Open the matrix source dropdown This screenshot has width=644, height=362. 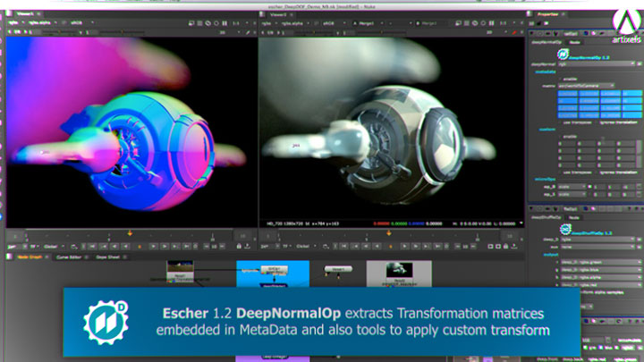pos(586,86)
